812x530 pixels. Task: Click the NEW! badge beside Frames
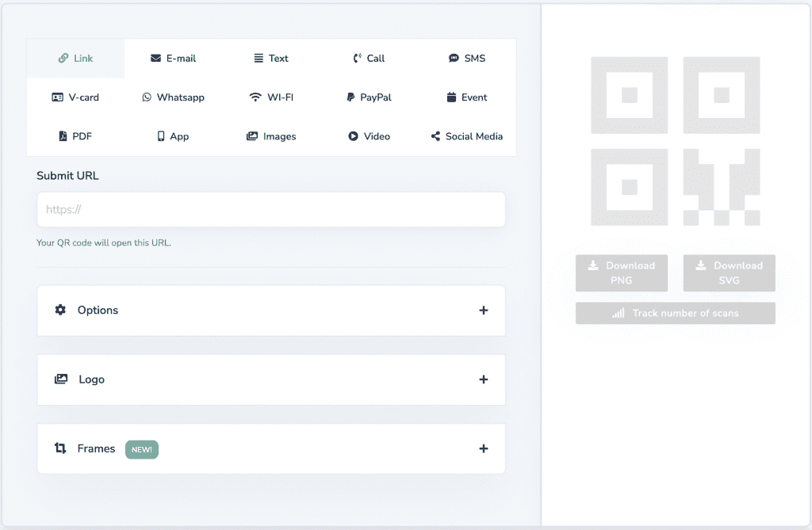(142, 449)
